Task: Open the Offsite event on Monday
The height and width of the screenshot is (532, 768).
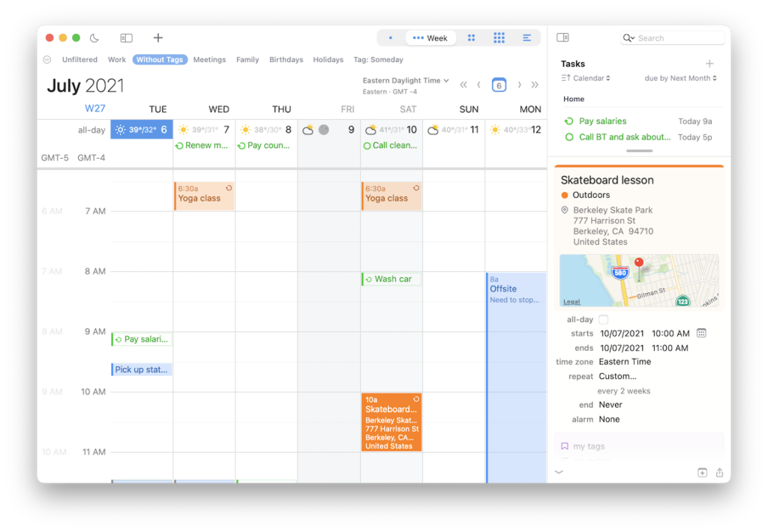Action: point(516,377)
